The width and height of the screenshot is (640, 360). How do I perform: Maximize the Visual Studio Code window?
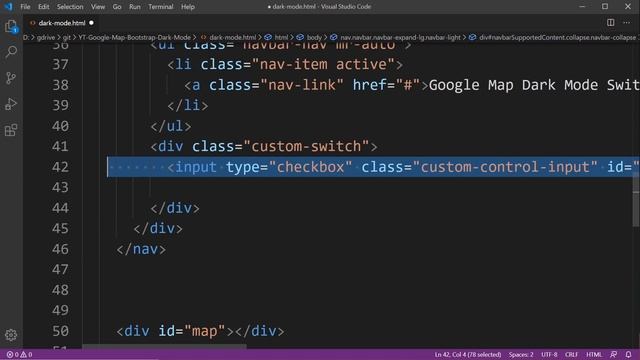pyautogui.click(x=605, y=7)
